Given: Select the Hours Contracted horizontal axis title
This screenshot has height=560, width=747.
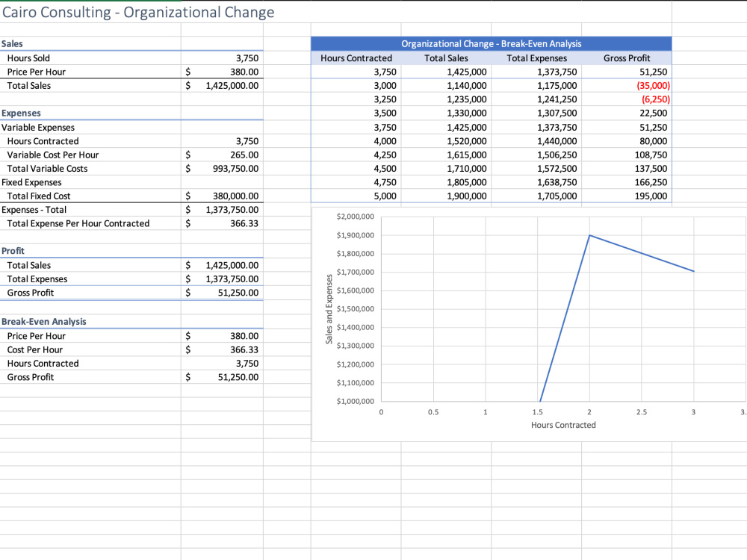Looking at the screenshot, I should coord(563,426).
